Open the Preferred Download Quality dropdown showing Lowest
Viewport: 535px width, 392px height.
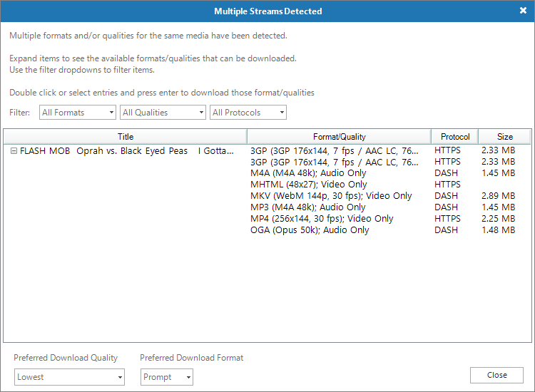pos(70,377)
